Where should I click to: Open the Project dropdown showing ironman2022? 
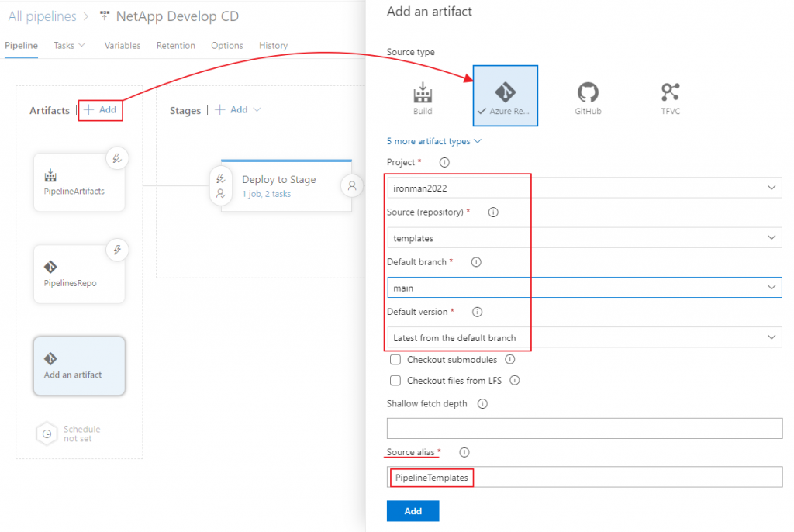pyautogui.click(x=585, y=188)
